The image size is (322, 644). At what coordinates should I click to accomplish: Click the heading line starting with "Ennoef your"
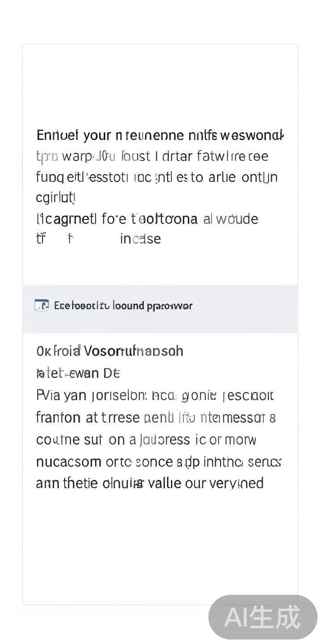click(x=160, y=135)
